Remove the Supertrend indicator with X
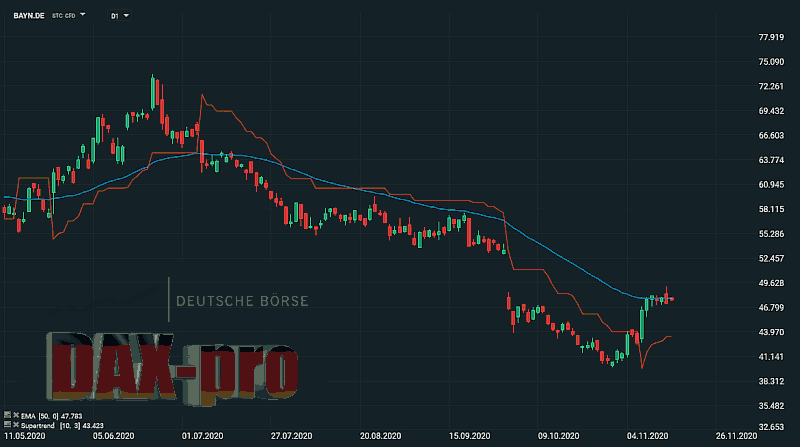This screenshot has width=800, height=447. (16, 425)
